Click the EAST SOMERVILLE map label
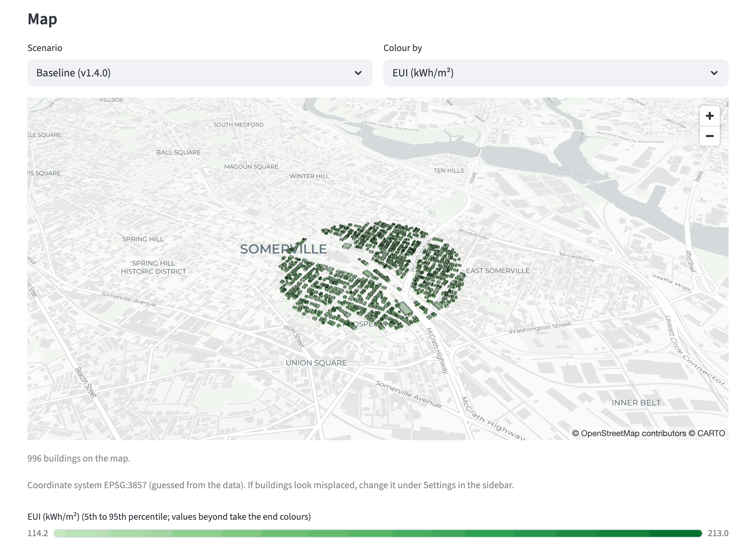The image size is (756, 542). (497, 271)
